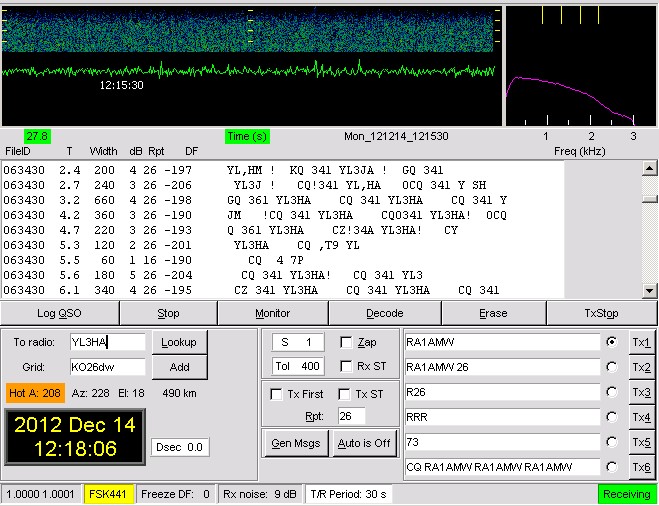Click the Dsec 0.0 control
This screenshot has width=659, height=506.
pyautogui.click(x=180, y=447)
